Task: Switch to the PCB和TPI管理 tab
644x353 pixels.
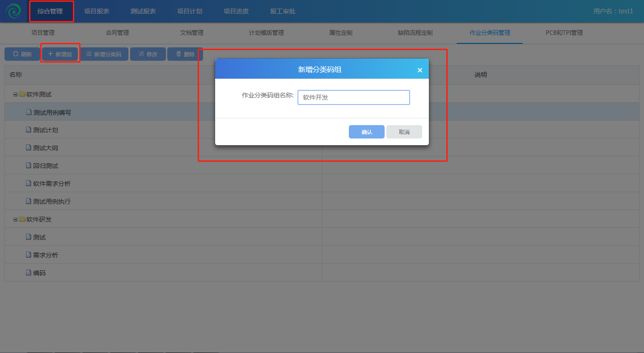Action: coord(564,33)
